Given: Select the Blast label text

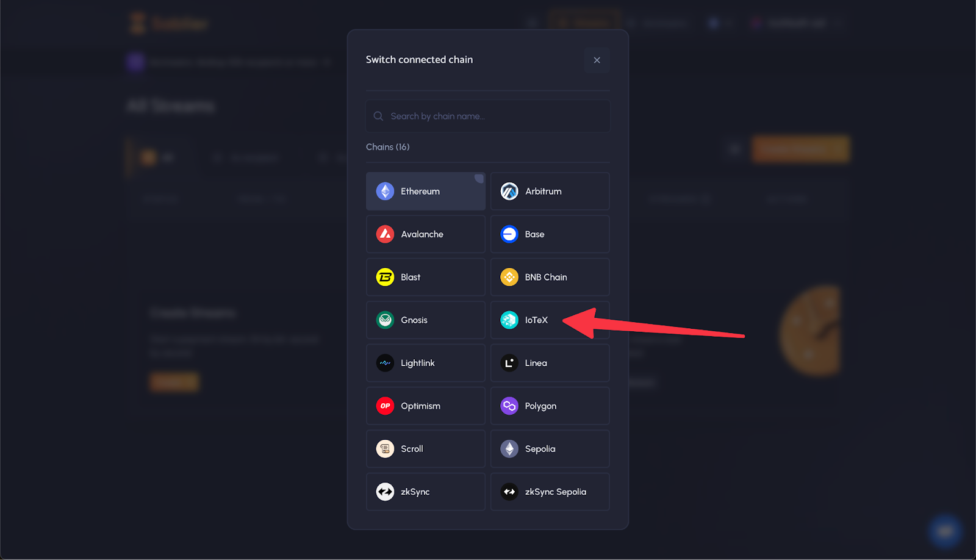Looking at the screenshot, I should (411, 277).
